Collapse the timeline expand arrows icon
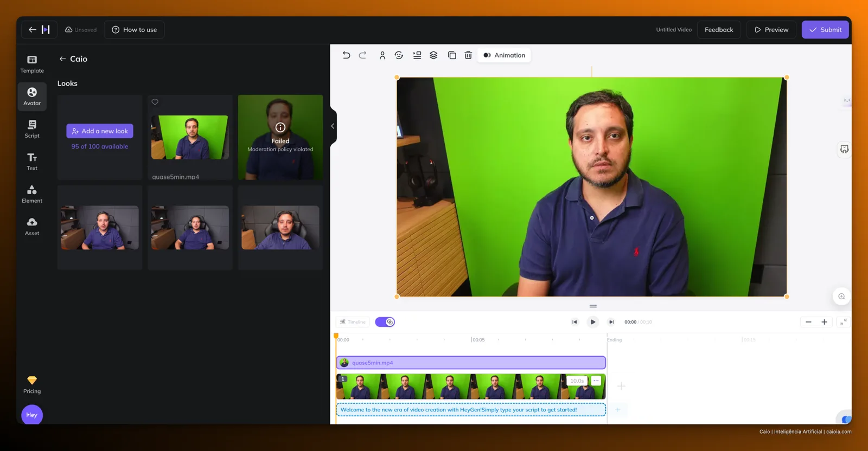 pos(843,322)
